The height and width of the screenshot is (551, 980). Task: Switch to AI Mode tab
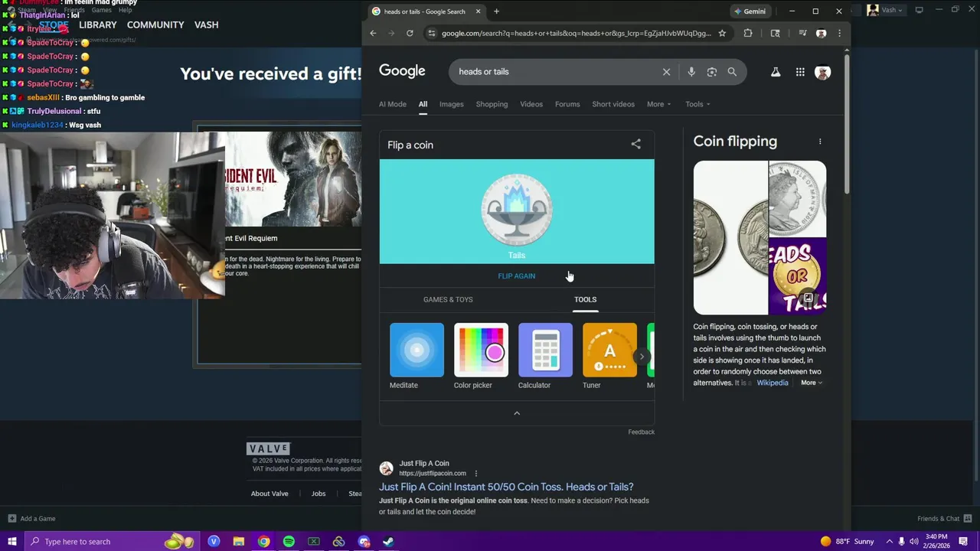coord(392,104)
